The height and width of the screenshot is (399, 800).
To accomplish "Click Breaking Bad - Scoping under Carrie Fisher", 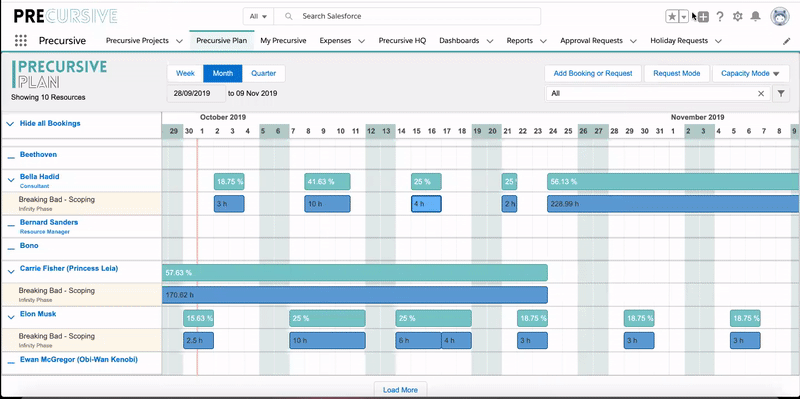I will (57, 291).
